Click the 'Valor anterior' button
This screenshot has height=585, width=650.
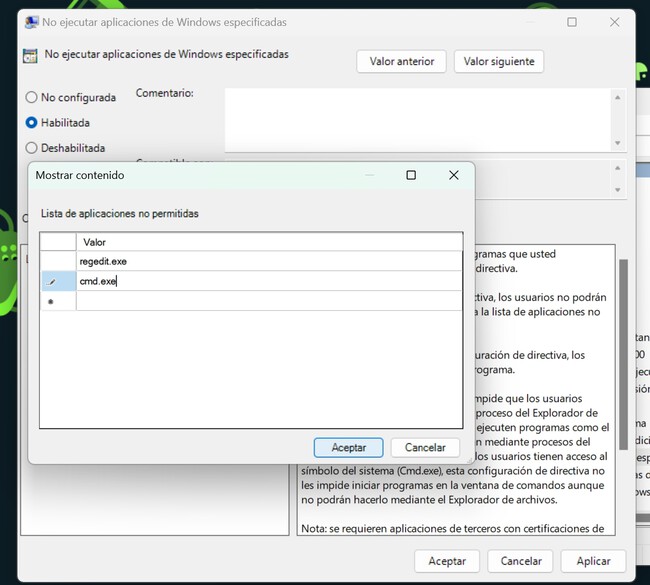point(402,61)
